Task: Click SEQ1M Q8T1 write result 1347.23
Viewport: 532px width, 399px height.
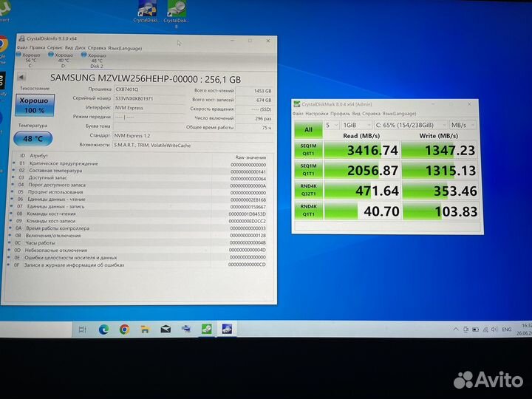Action: point(440,150)
